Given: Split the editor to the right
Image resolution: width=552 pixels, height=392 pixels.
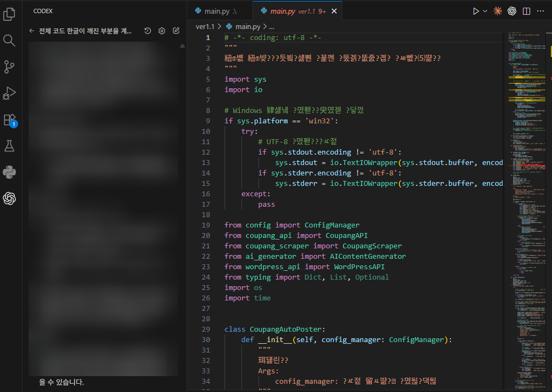Looking at the screenshot, I should pos(526,12).
